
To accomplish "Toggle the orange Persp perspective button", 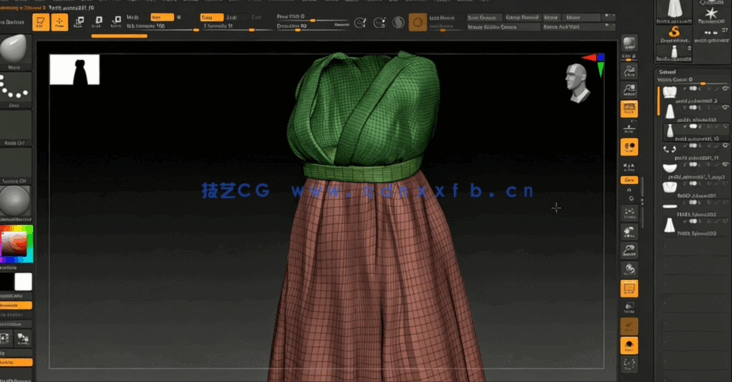I will [x=629, y=109].
